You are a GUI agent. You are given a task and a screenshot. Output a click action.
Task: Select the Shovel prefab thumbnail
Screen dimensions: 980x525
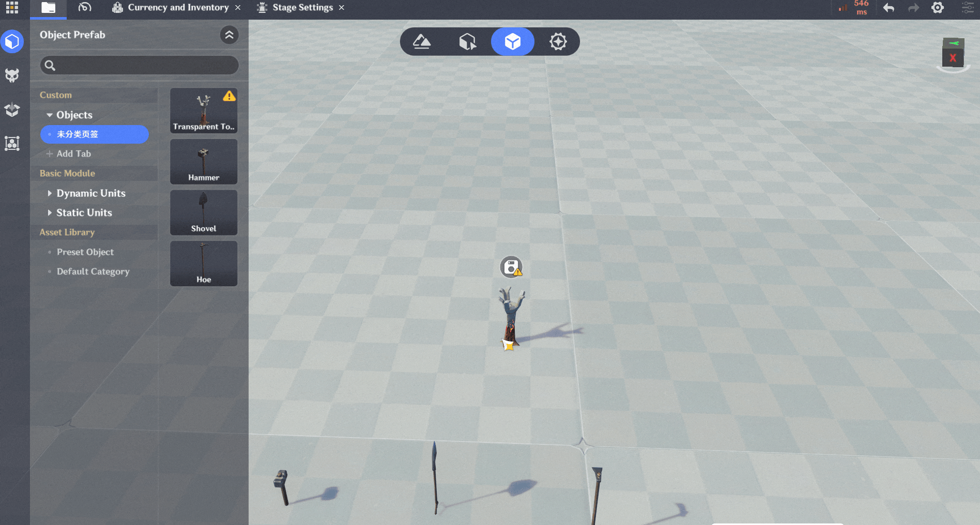pos(204,212)
